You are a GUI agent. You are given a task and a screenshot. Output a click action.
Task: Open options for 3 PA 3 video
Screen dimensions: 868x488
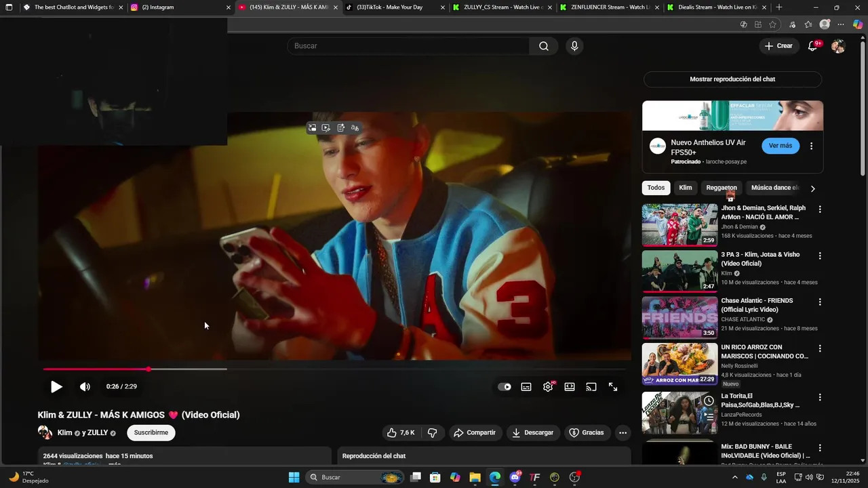[x=819, y=256]
